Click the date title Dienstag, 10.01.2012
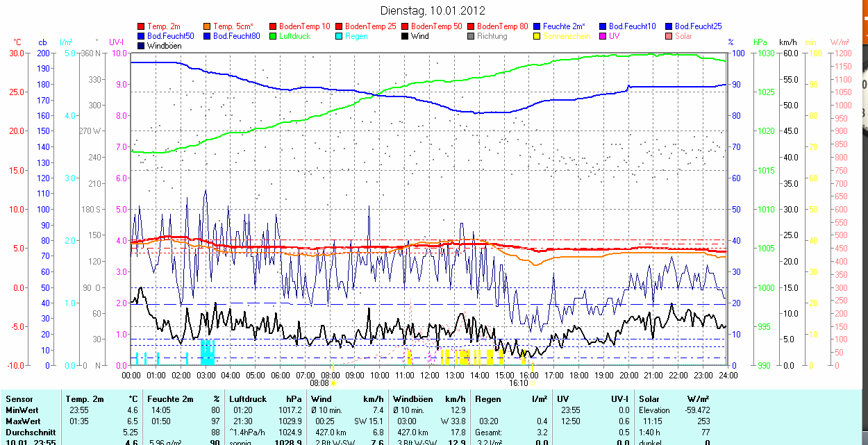Screen dimensions: 868x445 pyautogui.click(x=433, y=10)
